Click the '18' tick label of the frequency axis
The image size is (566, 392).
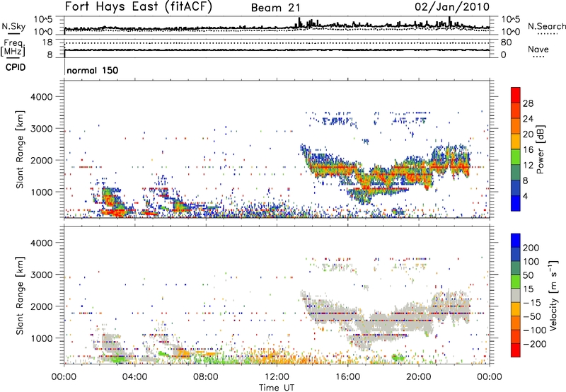coord(47,42)
